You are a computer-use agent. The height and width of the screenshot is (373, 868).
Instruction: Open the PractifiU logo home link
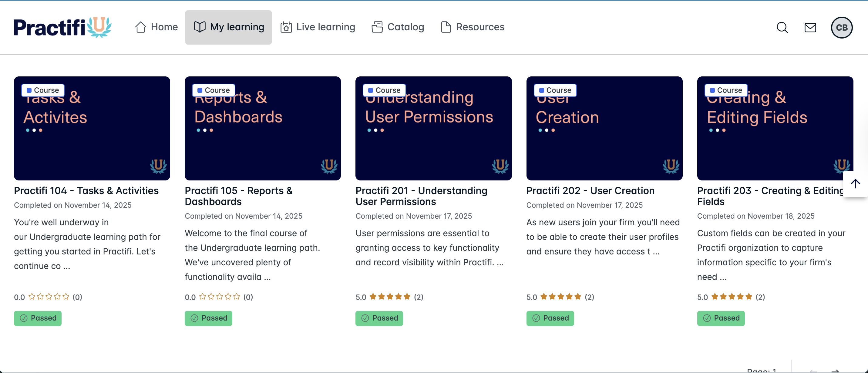coord(63,27)
